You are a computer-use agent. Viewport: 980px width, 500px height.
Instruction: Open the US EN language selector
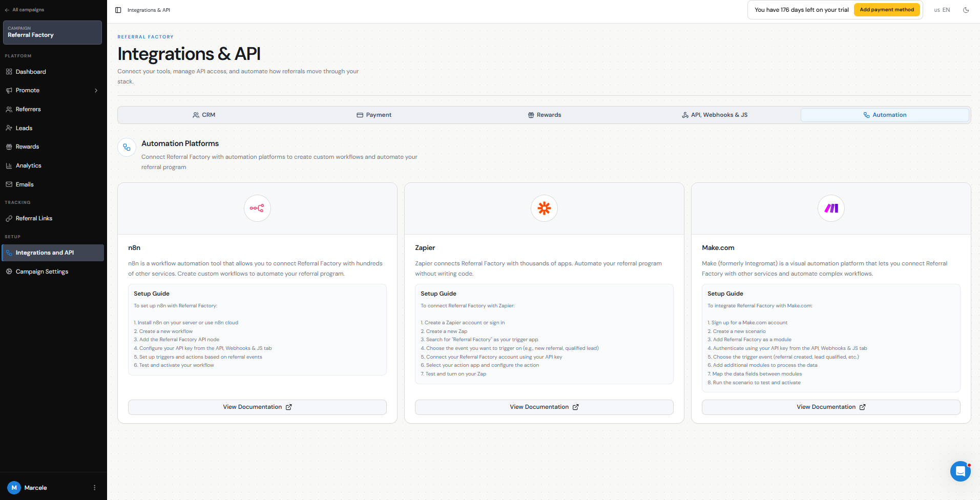coord(942,10)
